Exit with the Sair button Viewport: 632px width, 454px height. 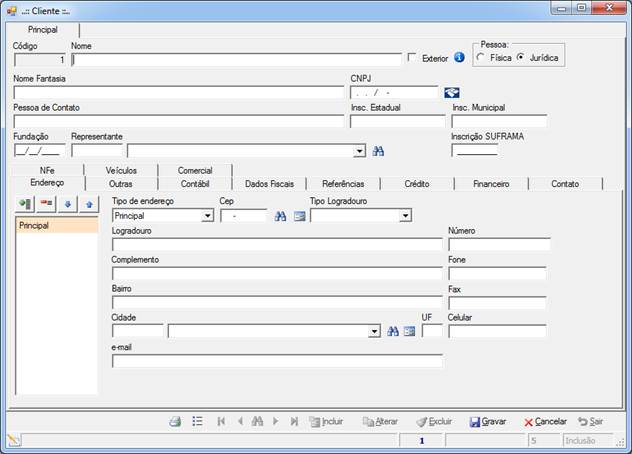590,422
